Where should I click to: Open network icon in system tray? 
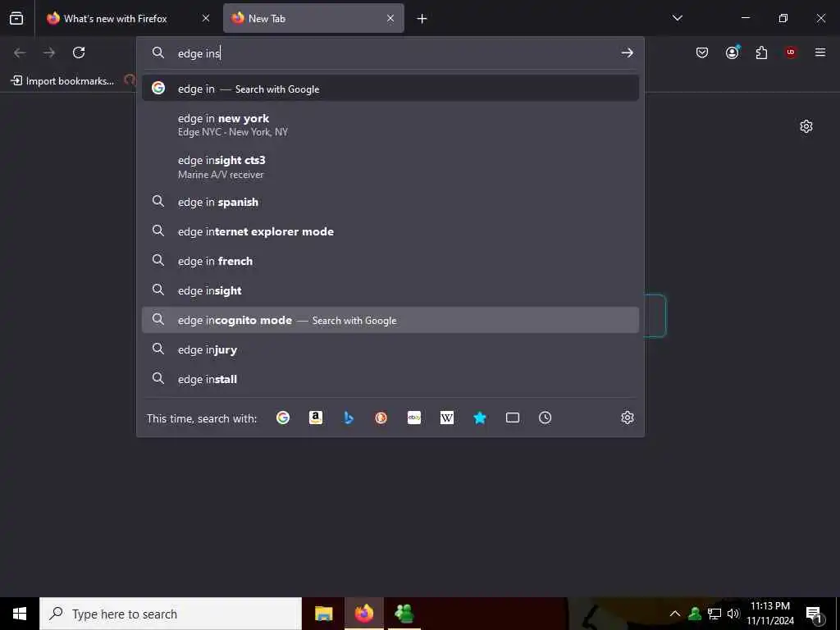coord(714,614)
